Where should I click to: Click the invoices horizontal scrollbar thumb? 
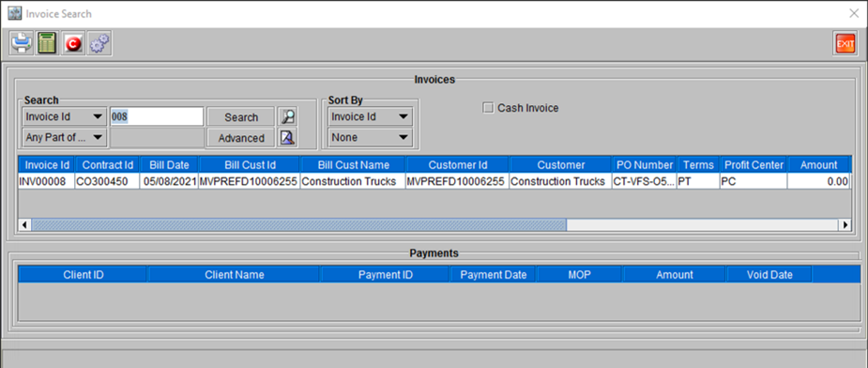tap(299, 224)
